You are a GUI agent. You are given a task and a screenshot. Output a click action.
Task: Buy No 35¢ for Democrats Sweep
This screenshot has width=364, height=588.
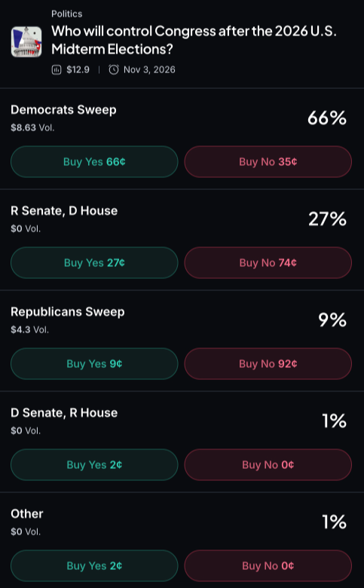(x=268, y=161)
